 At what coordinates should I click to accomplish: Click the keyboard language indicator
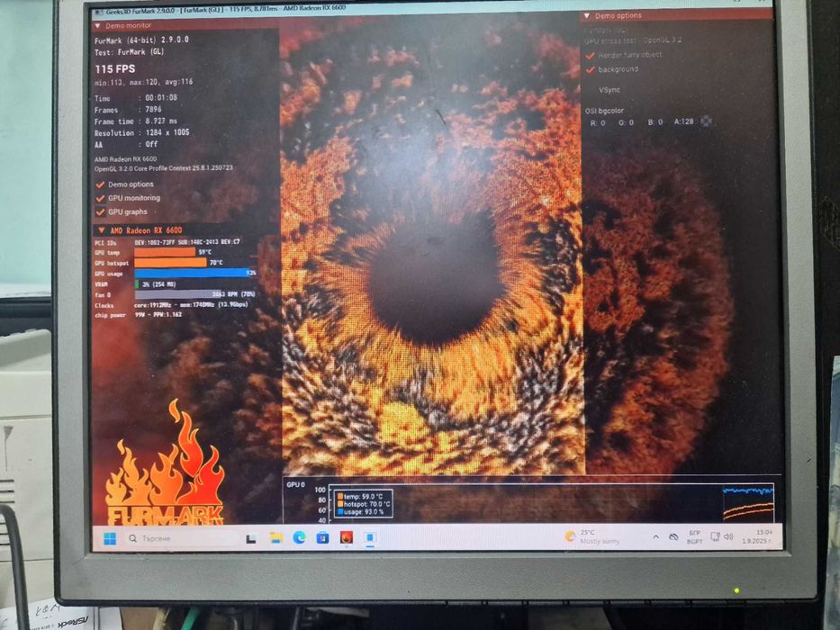coord(694,536)
